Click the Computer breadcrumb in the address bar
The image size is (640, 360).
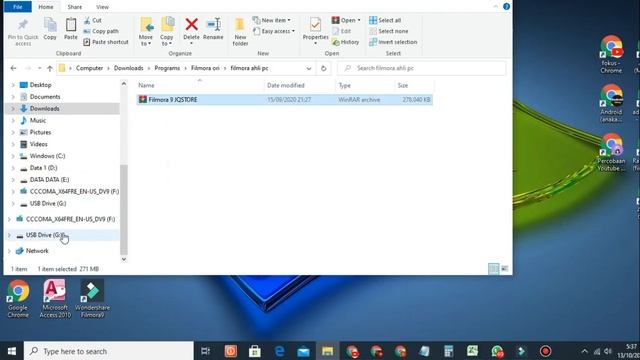[89, 68]
